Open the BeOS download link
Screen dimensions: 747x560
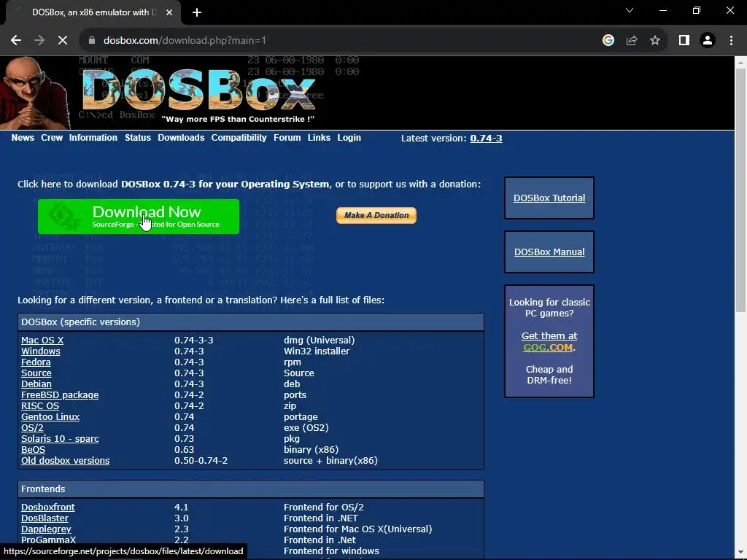[33, 449]
